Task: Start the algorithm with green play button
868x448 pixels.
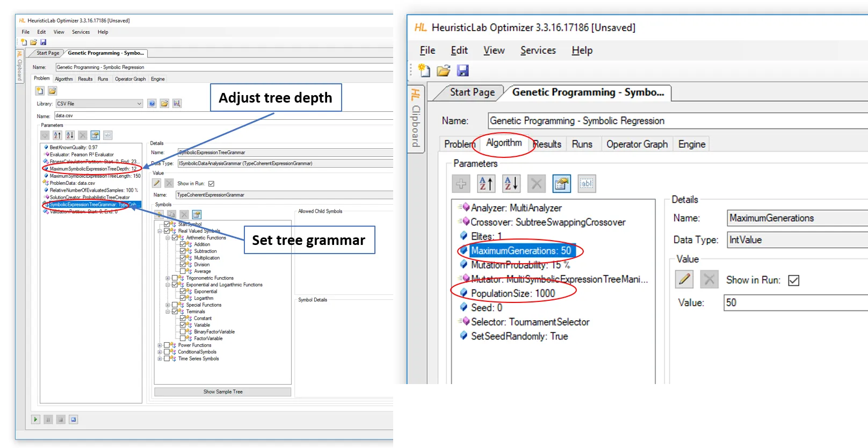Action: (x=35, y=420)
